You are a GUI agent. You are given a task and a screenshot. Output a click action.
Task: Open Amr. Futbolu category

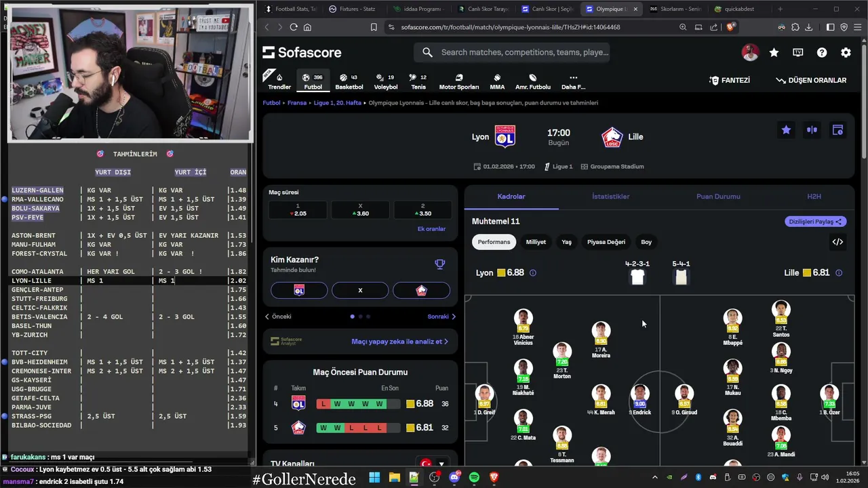point(533,81)
